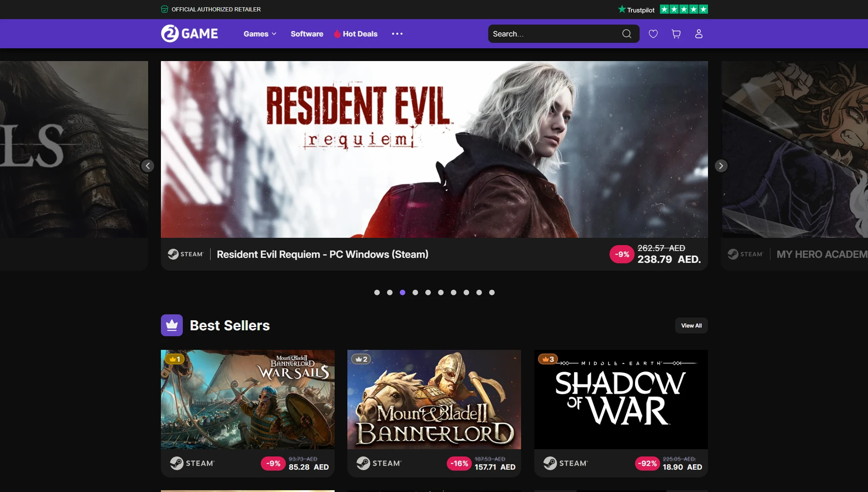The width and height of the screenshot is (868, 492).
Task: Click the Official Authorized Retailer text
Action: [216, 9]
